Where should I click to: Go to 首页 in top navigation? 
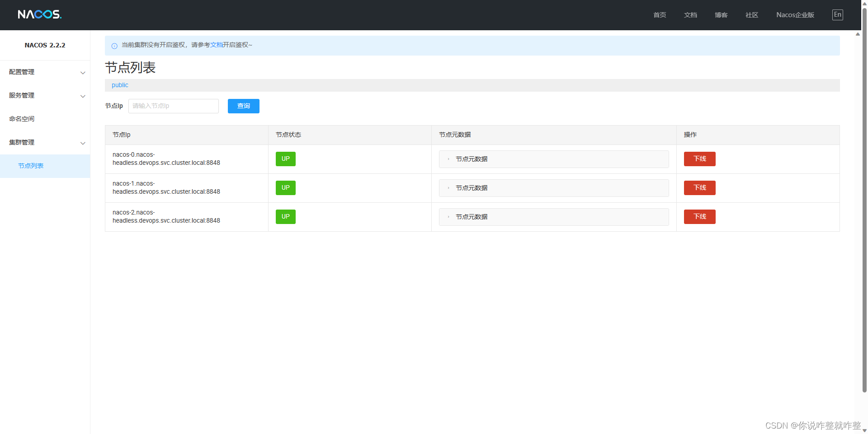(x=660, y=15)
